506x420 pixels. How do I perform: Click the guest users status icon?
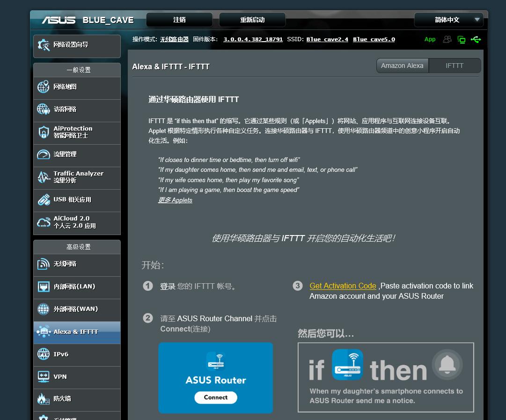click(x=447, y=39)
